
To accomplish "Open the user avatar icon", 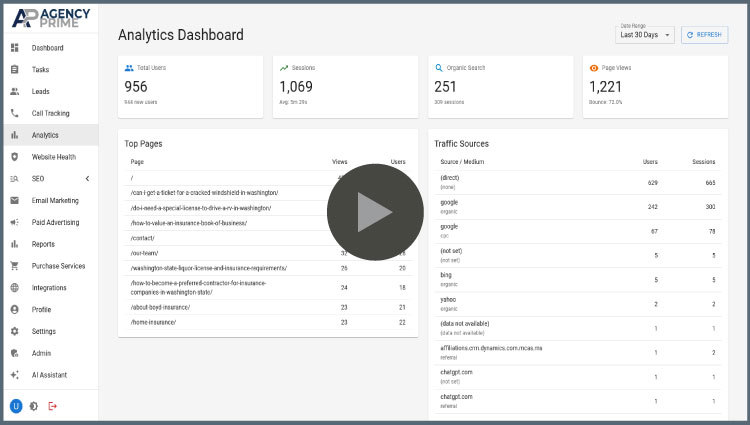I will click(15, 406).
